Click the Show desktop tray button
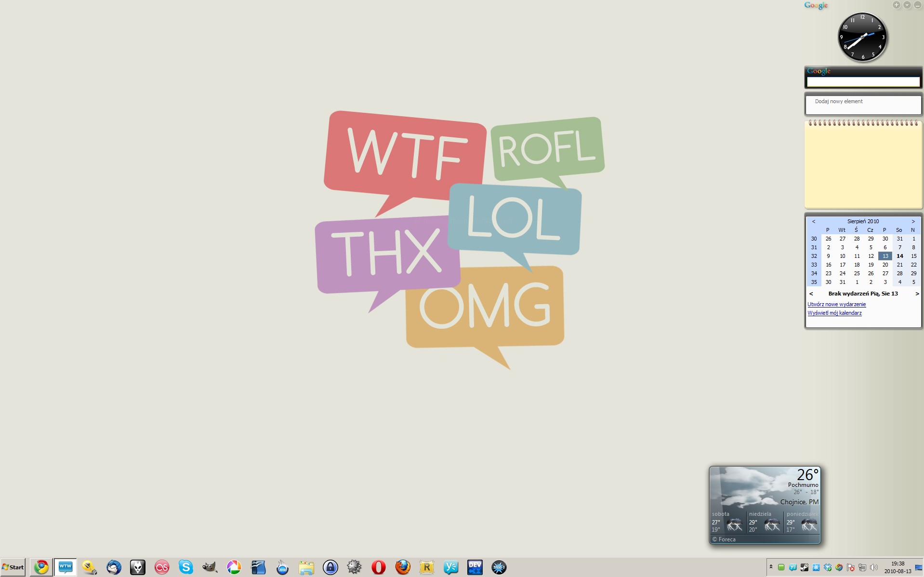 point(918,567)
